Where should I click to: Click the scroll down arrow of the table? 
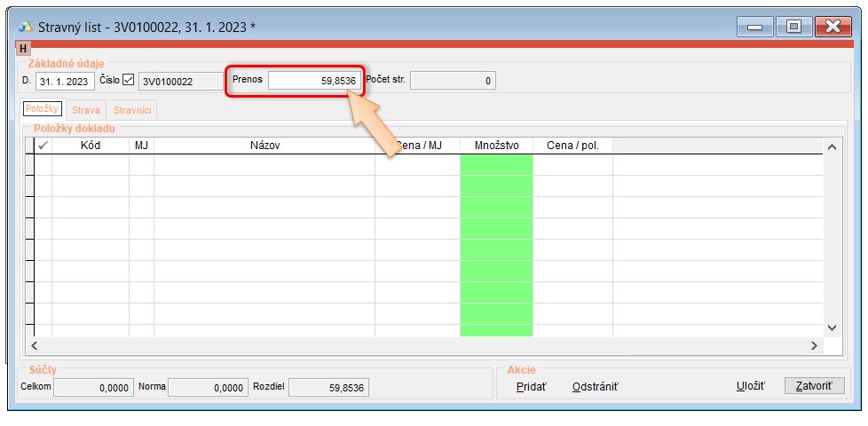[x=832, y=327]
